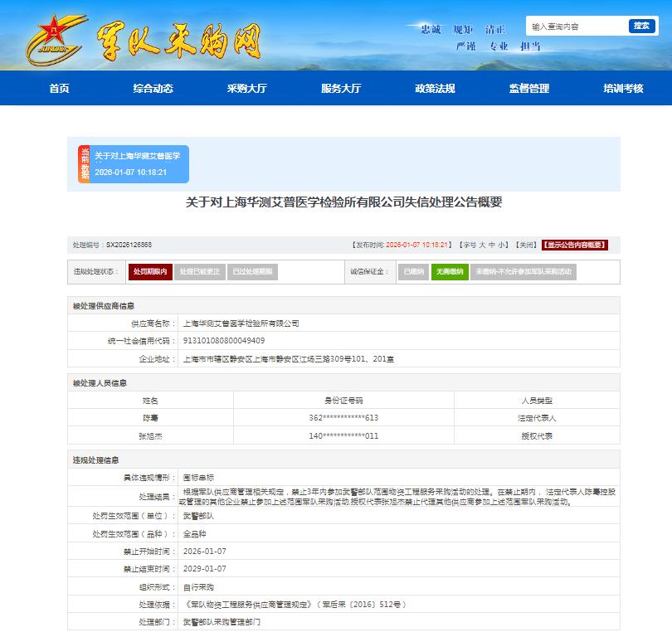The height and width of the screenshot is (637, 672).
Task: Click the 被处理供应商信息 section header
Action: point(103,306)
